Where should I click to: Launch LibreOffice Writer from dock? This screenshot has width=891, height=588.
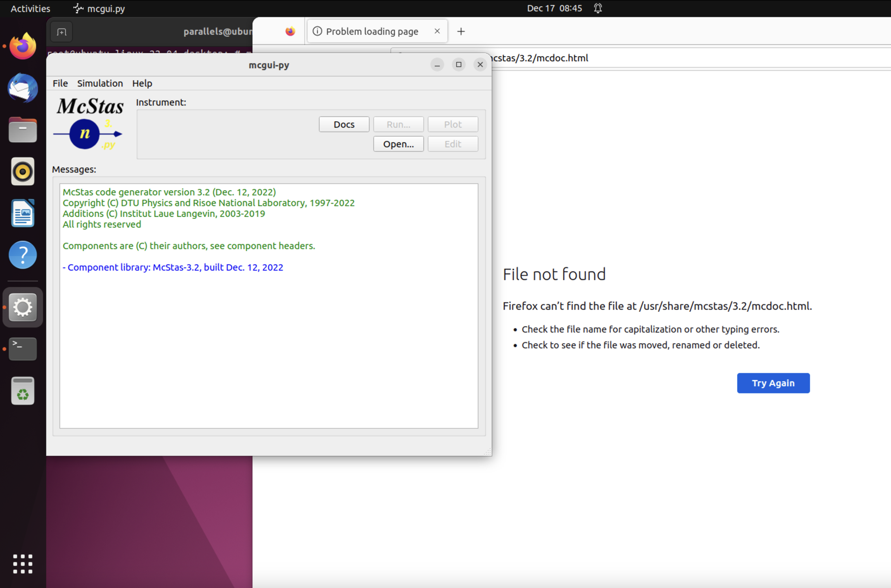(22, 213)
